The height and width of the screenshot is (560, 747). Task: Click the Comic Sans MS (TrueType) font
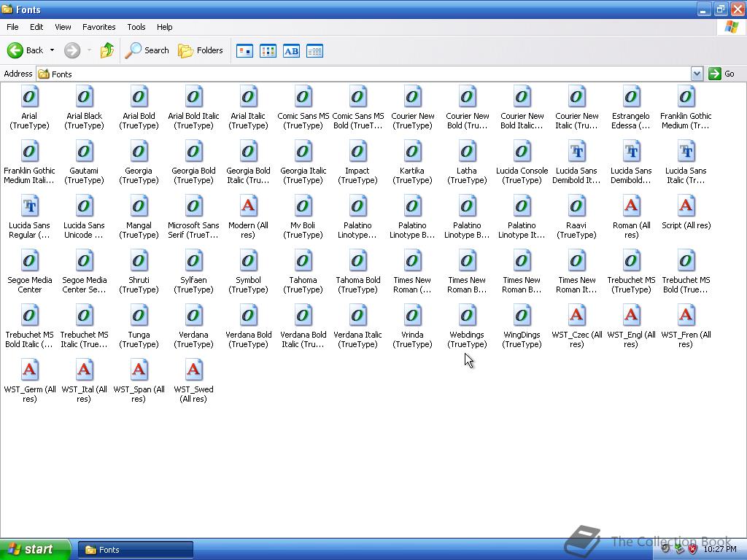pos(303,97)
